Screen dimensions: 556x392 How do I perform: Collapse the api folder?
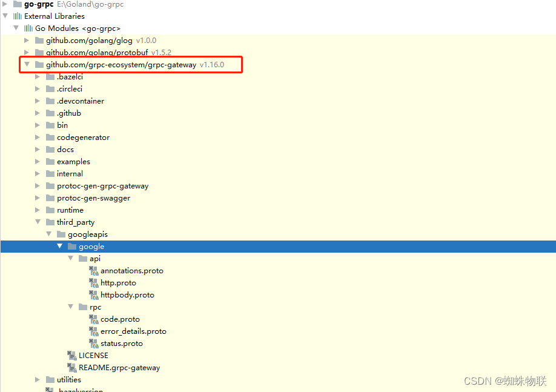click(71, 259)
